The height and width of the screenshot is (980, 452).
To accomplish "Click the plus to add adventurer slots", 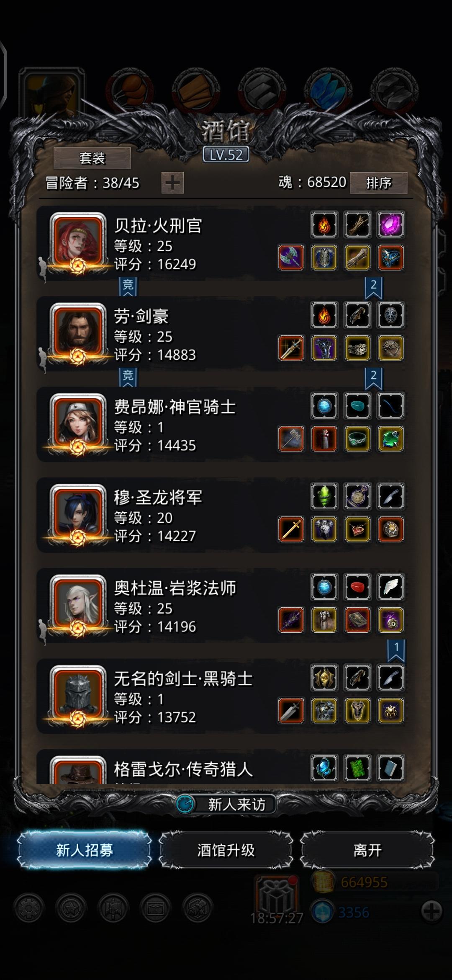I will click(172, 183).
